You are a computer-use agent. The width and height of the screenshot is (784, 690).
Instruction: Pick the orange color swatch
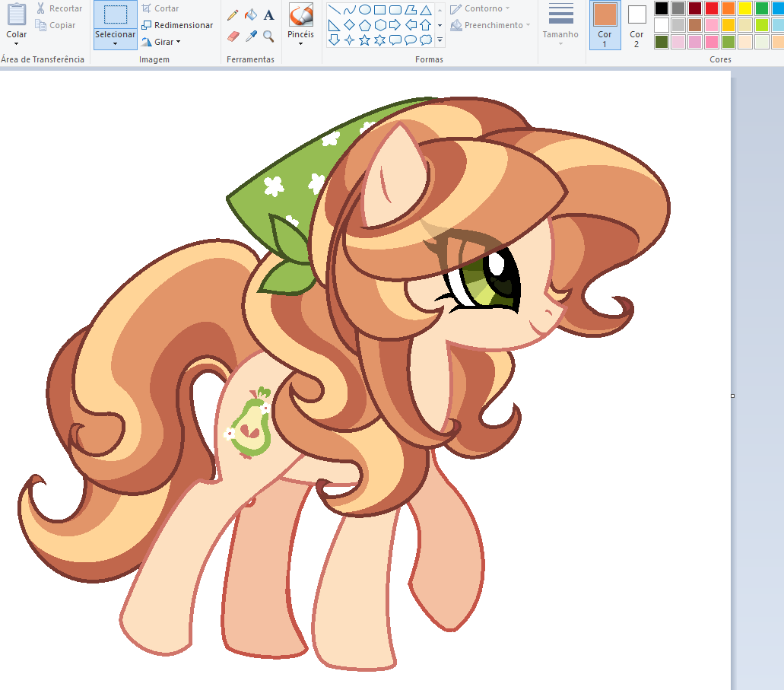coord(728,8)
